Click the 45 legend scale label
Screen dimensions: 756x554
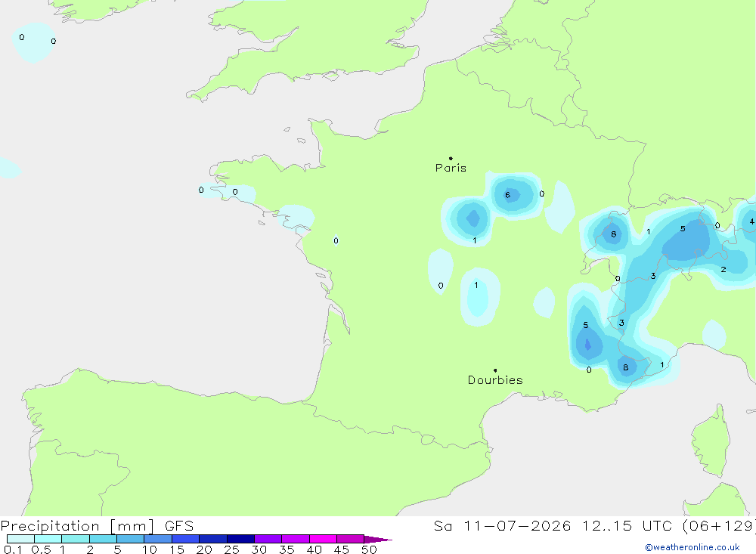(x=342, y=549)
